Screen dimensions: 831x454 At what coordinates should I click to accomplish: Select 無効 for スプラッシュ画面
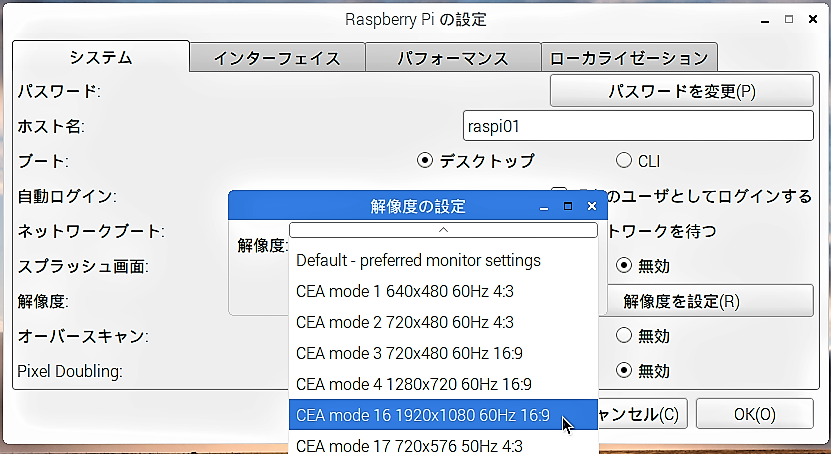[x=624, y=265]
